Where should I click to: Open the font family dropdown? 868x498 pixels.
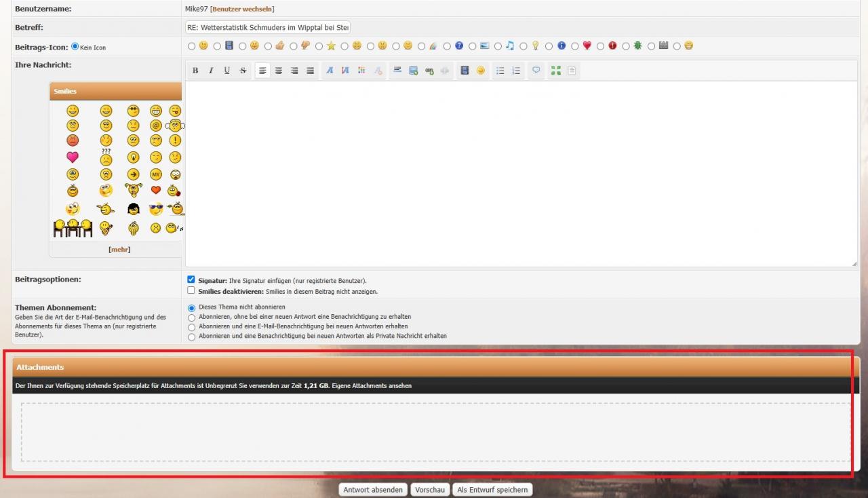(x=330, y=71)
